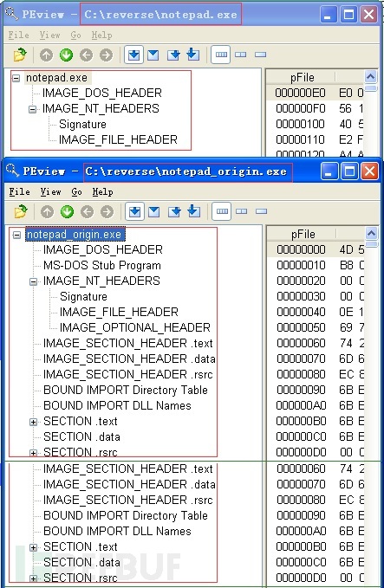384x588 pixels.
Task: Click the 000000E0 offset row
Action: tap(316, 93)
